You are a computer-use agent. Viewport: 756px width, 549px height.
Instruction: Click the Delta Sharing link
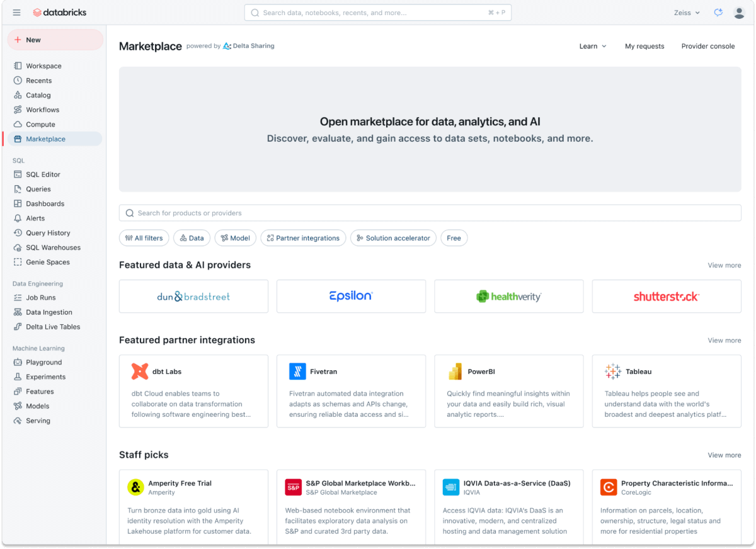click(249, 46)
